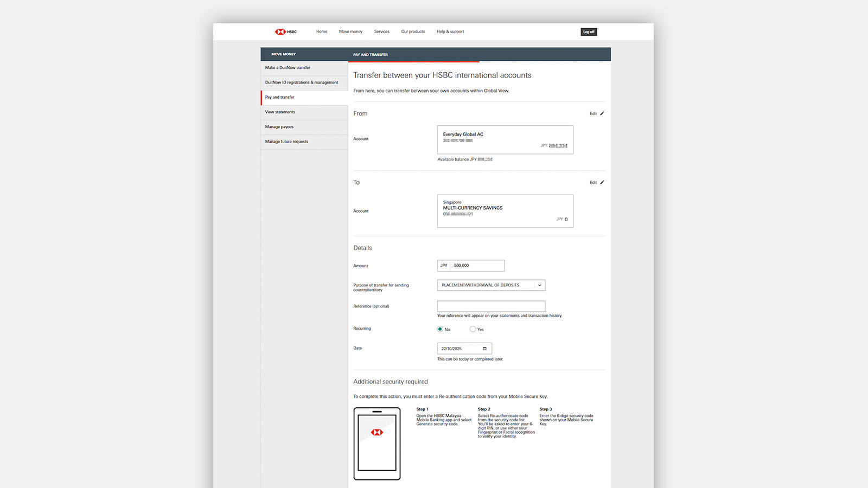Image resolution: width=868 pixels, height=488 pixels.
Task: Open Purpose of transfer dropdown
Action: [x=491, y=285]
